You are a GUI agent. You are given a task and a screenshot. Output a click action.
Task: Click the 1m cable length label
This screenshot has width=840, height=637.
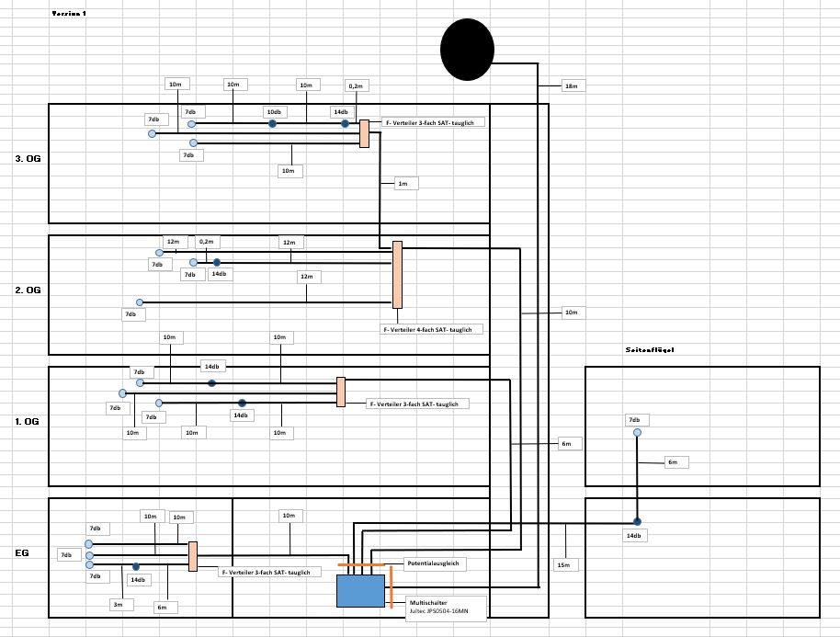click(402, 183)
